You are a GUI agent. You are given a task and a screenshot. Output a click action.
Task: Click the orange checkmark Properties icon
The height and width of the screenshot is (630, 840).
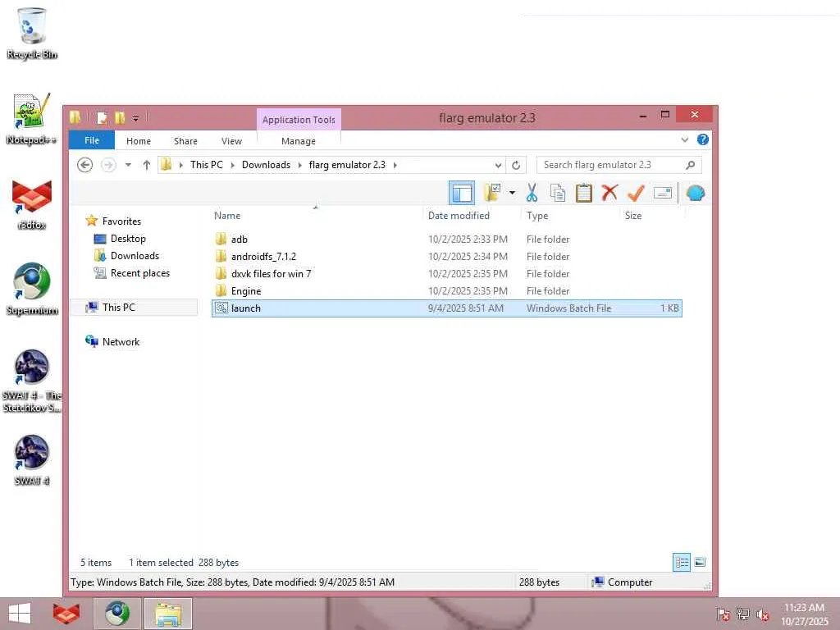coord(636,193)
